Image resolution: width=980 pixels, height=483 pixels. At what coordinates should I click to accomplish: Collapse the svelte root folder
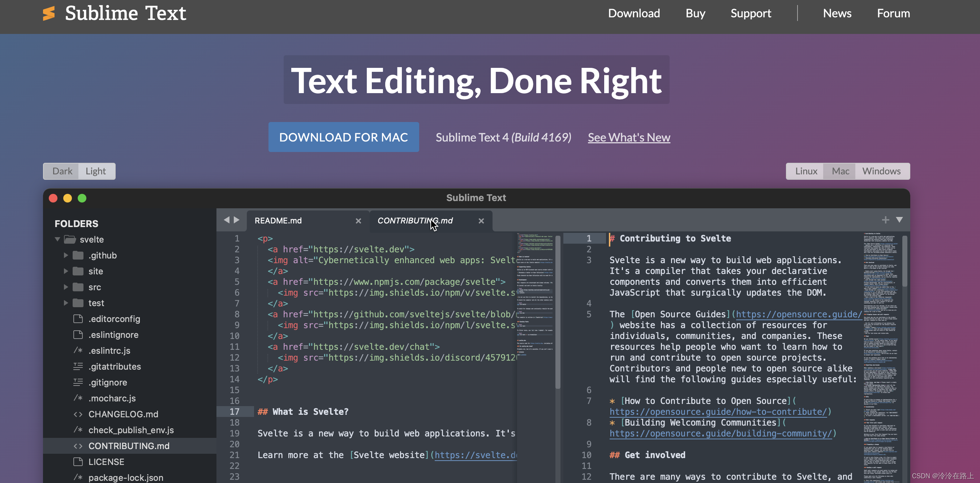coord(57,239)
